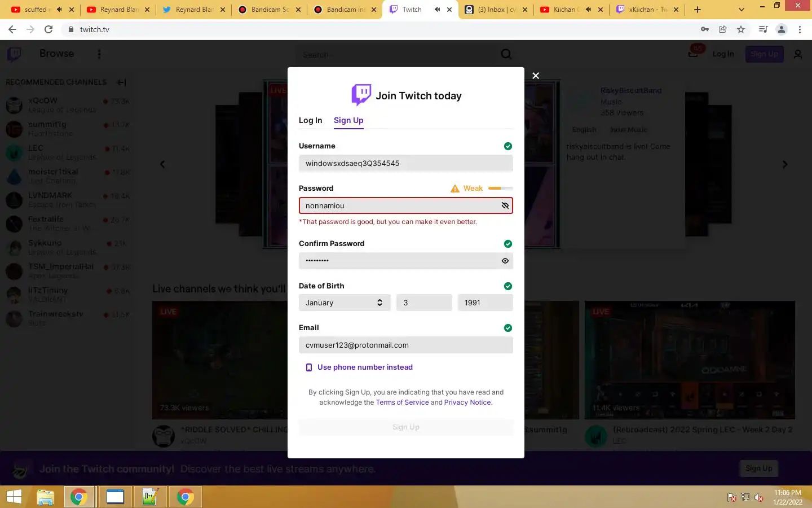Open the media controls icon
Viewport: 812px width, 508px height.
(x=763, y=29)
